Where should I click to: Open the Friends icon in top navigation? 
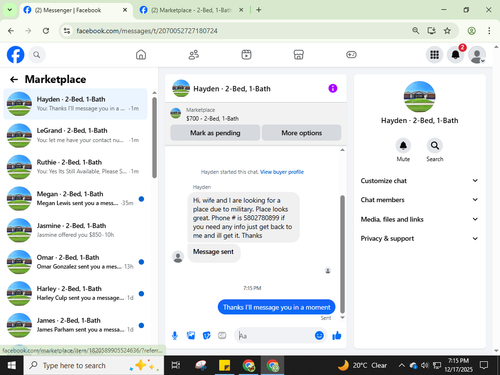point(194,55)
